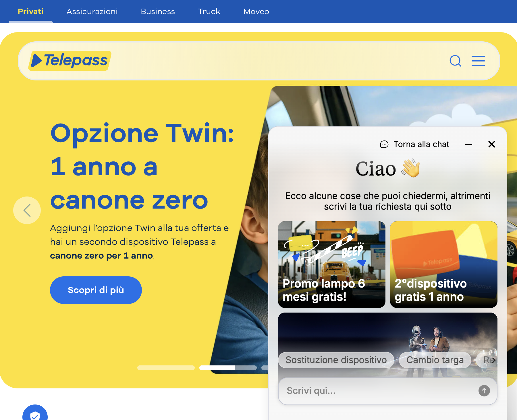Choose Cambio targa suggestion chip
The height and width of the screenshot is (420, 517).
tap(435, 360)
